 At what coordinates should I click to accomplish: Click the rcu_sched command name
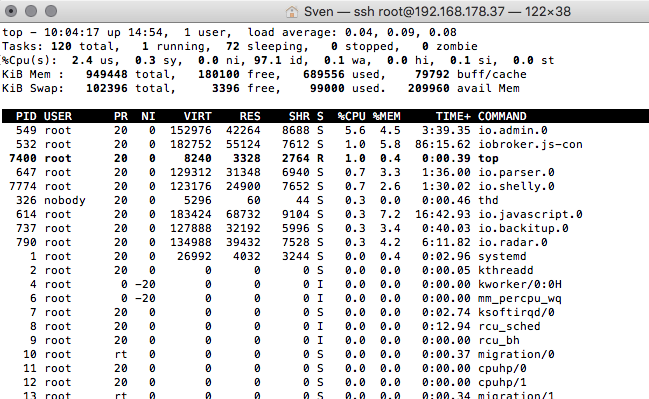tap(509, 327)
